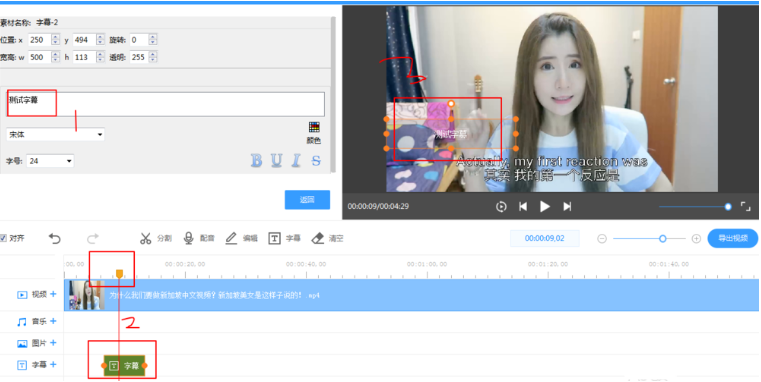Click the undo arrow icon
761x382 pixels.
pyautogui.click(x=54, y=238)
